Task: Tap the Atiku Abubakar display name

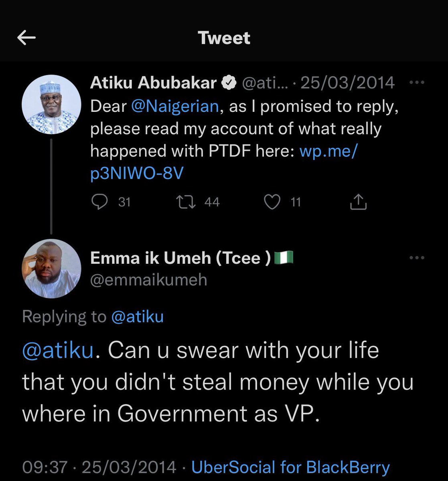Action: pos(153,83)
